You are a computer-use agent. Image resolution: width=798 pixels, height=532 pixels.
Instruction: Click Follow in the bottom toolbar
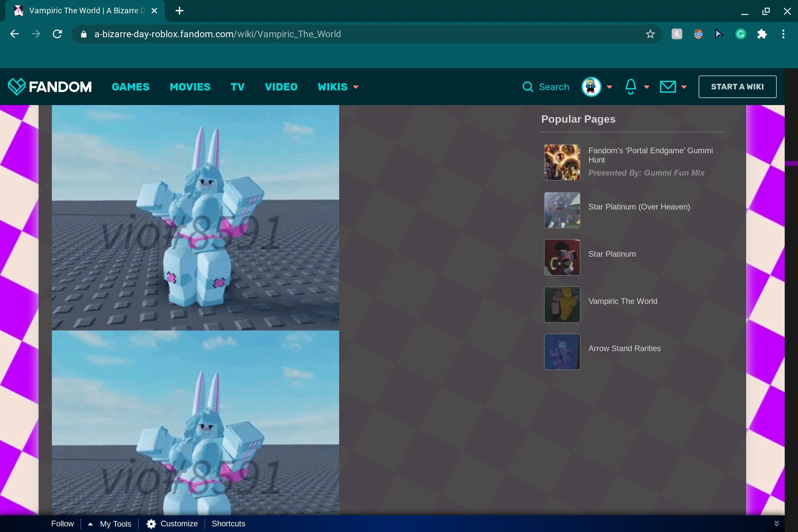coord(63,524)
